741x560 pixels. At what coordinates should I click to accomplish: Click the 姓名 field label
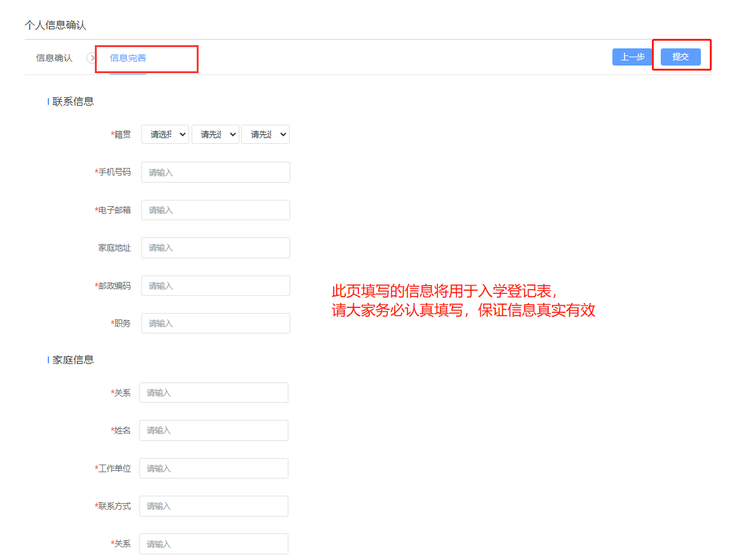[x=121, y=431]
